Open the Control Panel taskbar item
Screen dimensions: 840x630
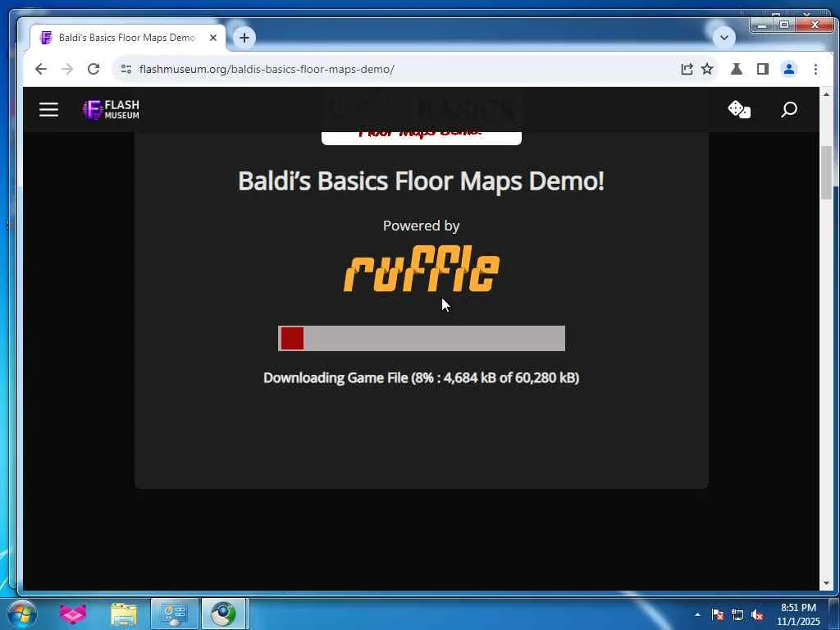click(x=174, y=614)
